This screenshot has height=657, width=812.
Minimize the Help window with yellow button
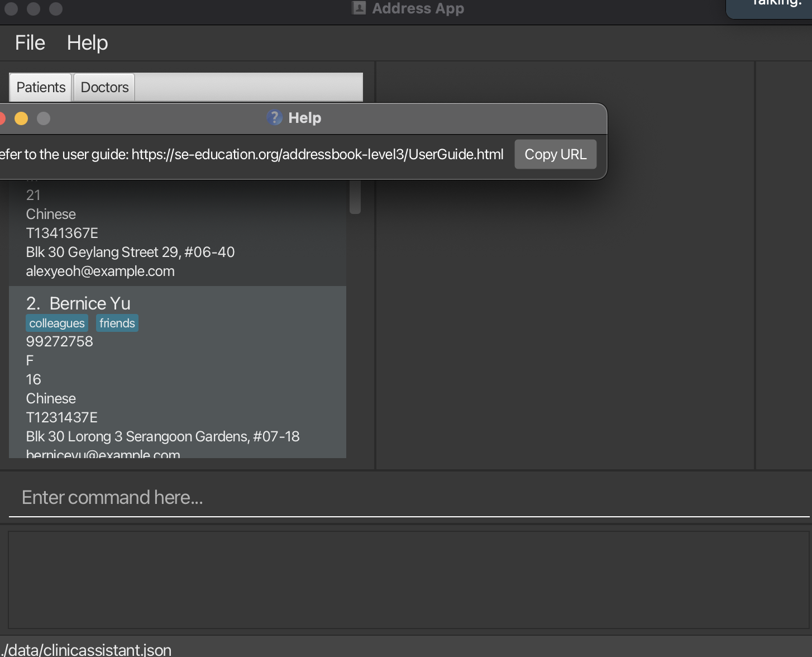coord(21,118)
